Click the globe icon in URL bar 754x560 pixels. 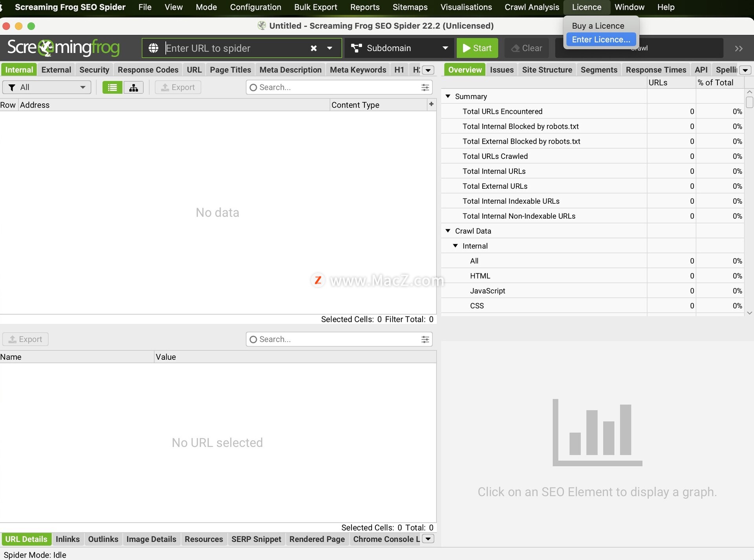153,48
